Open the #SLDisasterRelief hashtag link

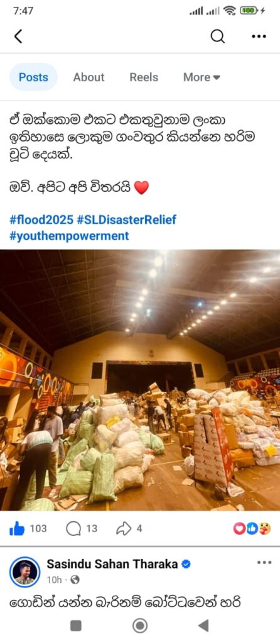[126, 219]
